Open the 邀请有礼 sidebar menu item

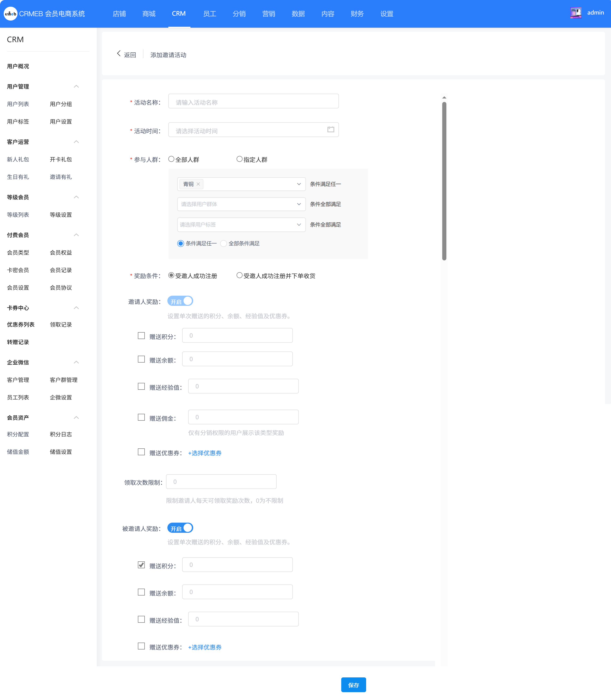coord(61,177)
